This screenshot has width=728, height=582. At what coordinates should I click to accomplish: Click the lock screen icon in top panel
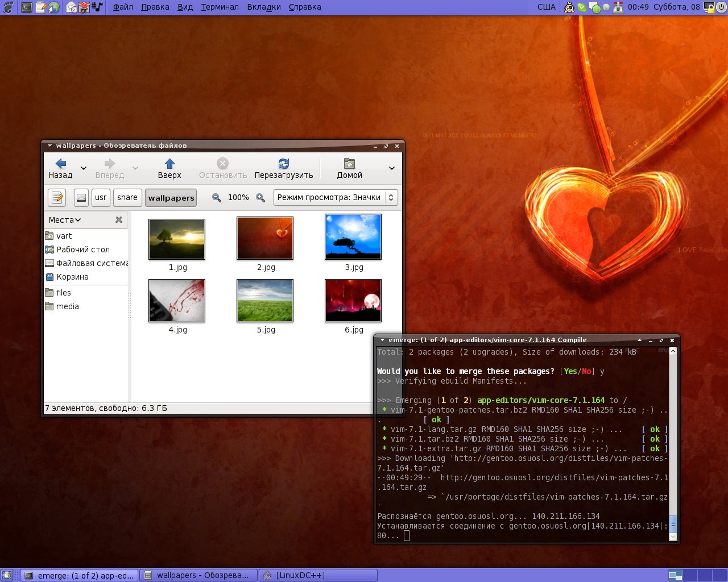(709, 7)
